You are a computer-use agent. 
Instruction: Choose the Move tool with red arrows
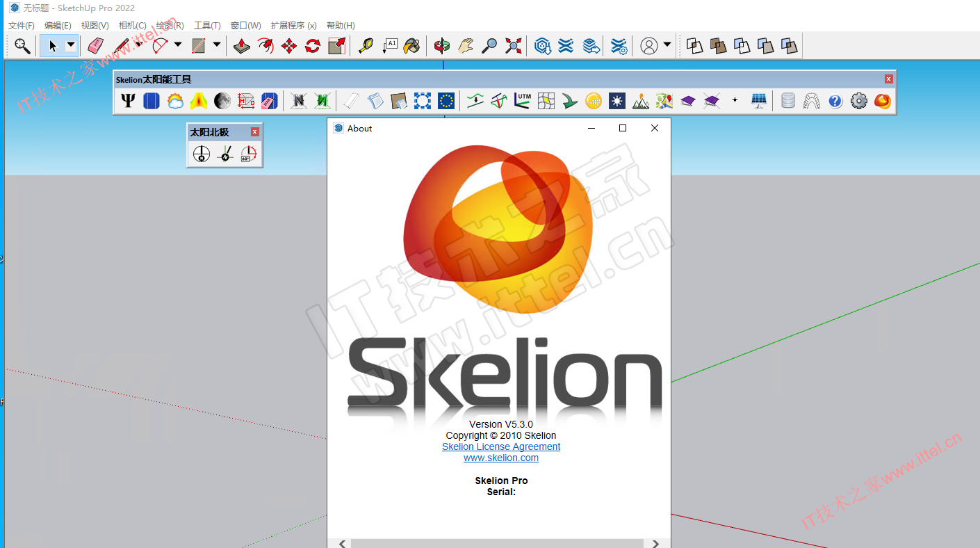pos(289,46)
